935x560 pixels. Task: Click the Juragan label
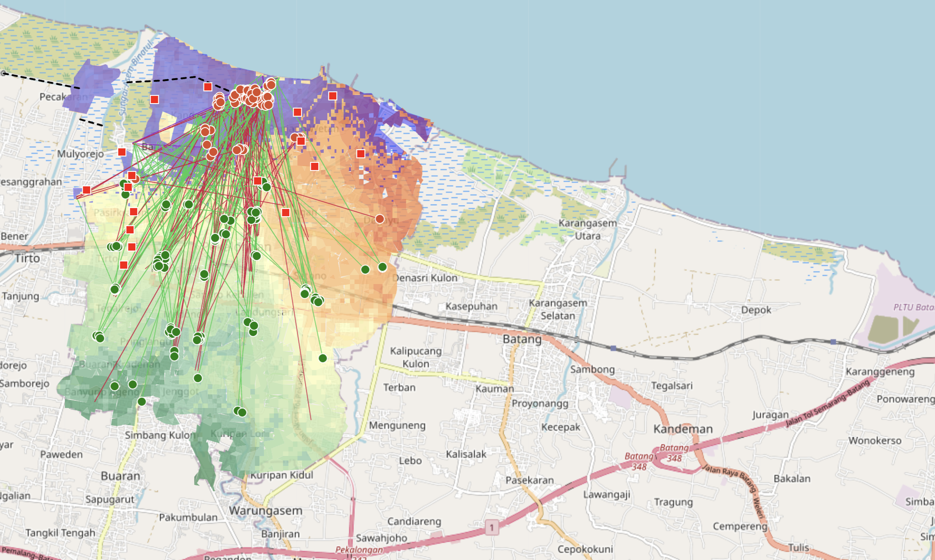click(770, 415)
